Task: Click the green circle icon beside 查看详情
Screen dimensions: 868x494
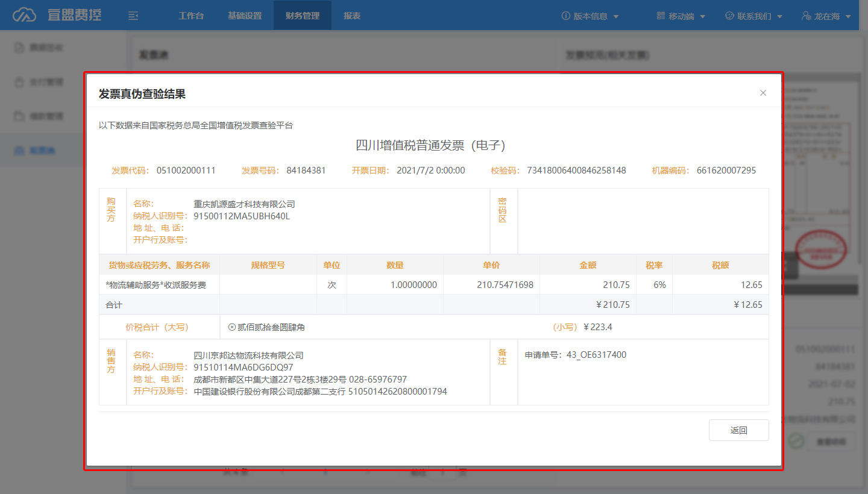Action: (796, 441)
